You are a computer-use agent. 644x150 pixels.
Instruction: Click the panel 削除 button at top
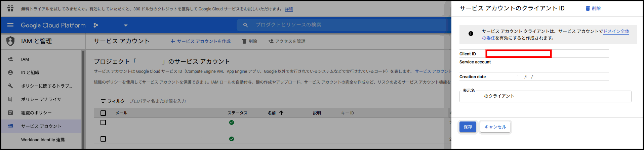coord(593,8)
